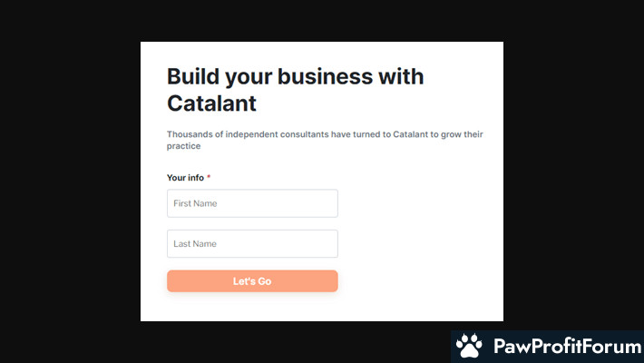Click dark backdrop left of the form
The width and height of the screenshot is (644, 363).
[x=70, y=181]
